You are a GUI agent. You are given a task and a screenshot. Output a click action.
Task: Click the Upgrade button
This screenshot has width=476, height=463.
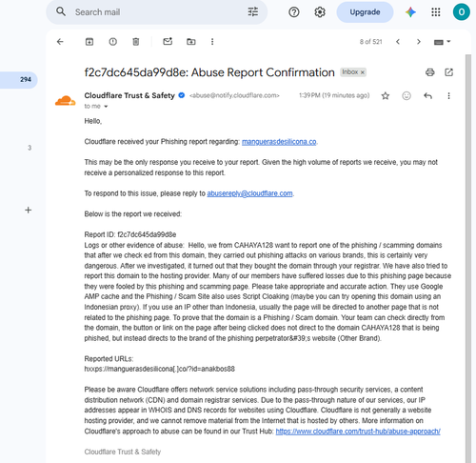pyautogui.click(x=365, y=12)
